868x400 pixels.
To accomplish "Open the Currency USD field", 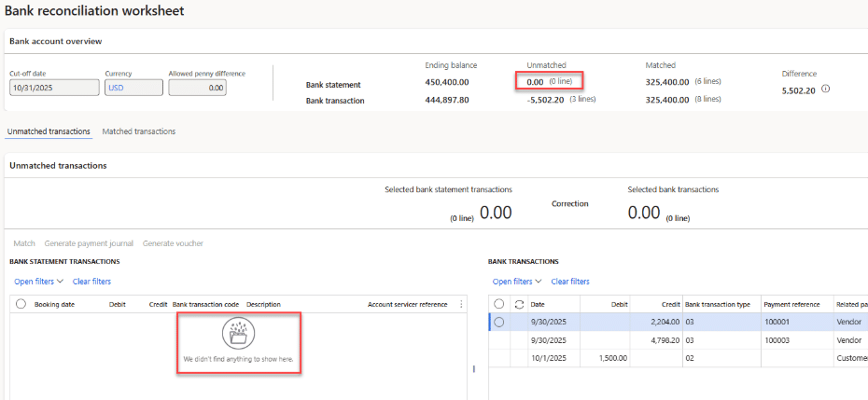I will (132, 88).
